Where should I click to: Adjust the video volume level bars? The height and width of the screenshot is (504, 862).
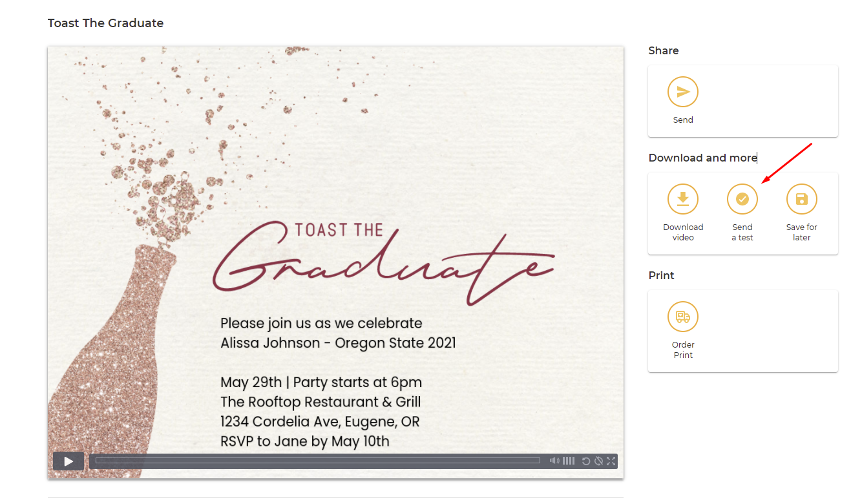click(569, 461)
